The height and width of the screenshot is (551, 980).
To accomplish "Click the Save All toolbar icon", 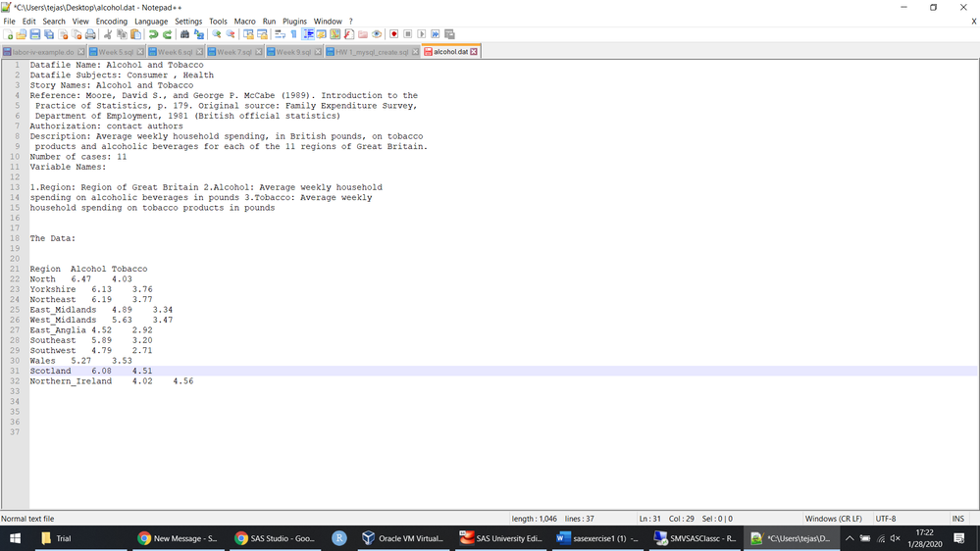I will pos(49,34).
